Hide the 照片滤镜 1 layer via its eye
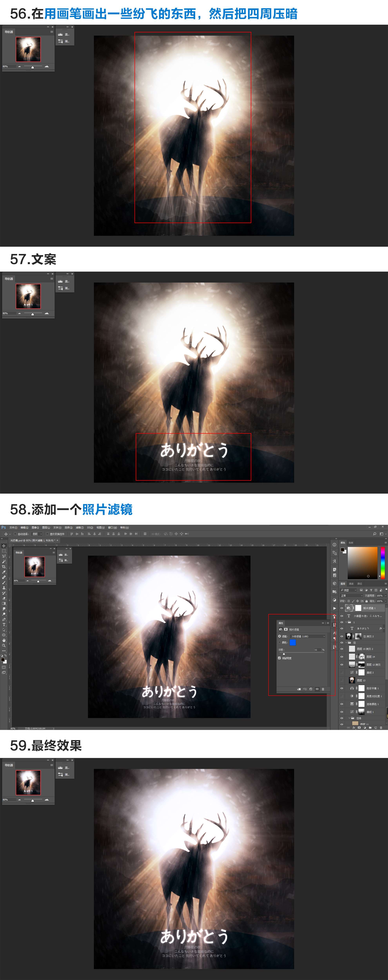This screenshot has width=388, height=980. coord(342,608)
